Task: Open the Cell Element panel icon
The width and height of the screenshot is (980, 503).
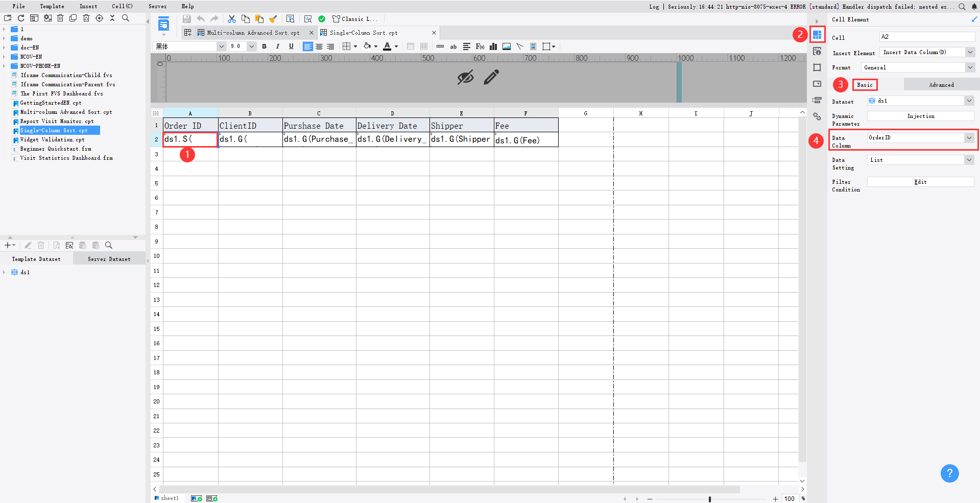Action: (817, 35)
